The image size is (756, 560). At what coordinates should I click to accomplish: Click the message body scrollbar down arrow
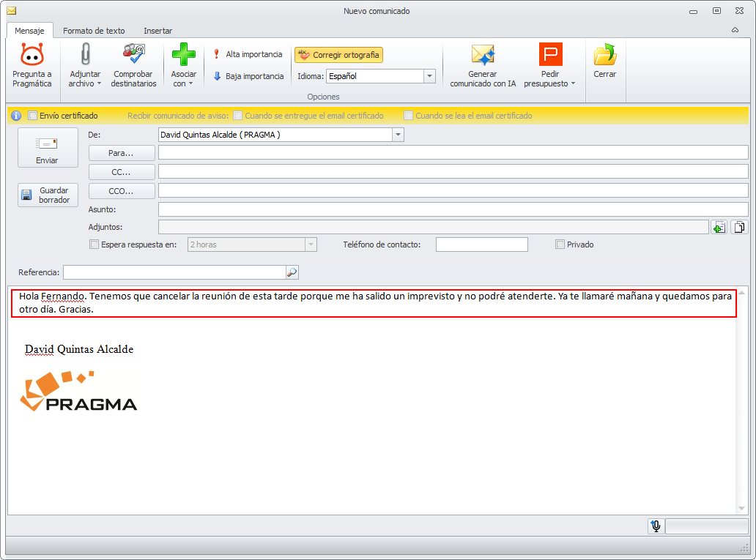(x=741, y=509)
